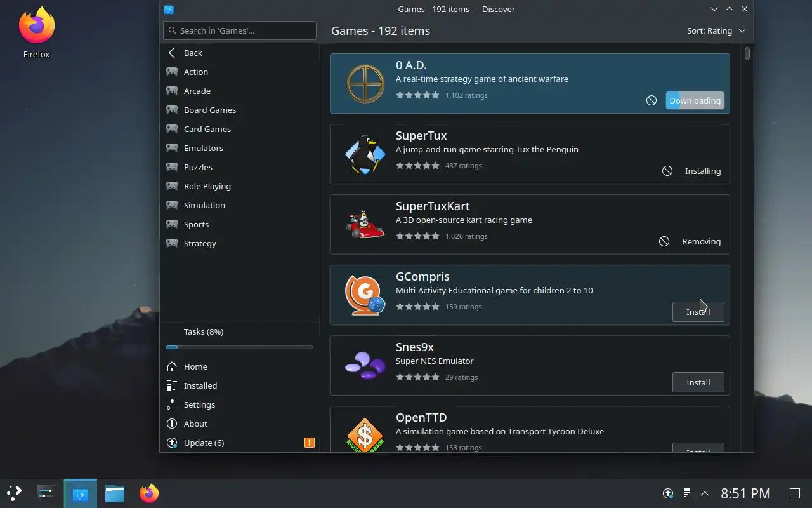Viewport: 812px width, 508px height.
Task: Click 'Super NES Emulator' description
Action: [435, 361]
